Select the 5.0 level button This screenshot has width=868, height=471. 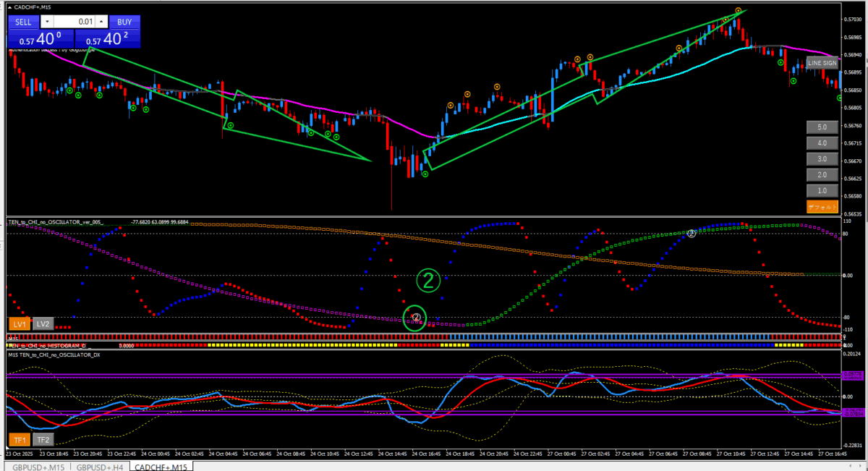pyautogui.click(x=822, y=127)
